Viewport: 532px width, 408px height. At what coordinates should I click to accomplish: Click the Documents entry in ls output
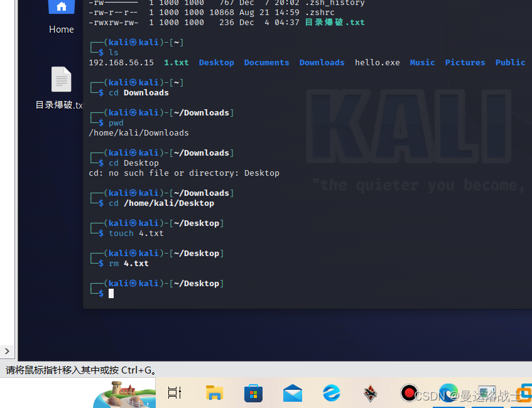(x=267, y=62)
